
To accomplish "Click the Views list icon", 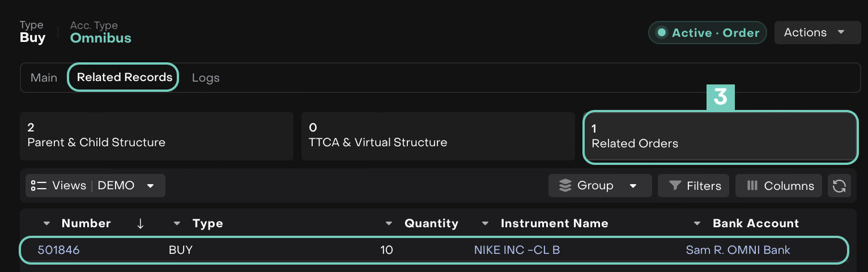I will click(39, 186).
